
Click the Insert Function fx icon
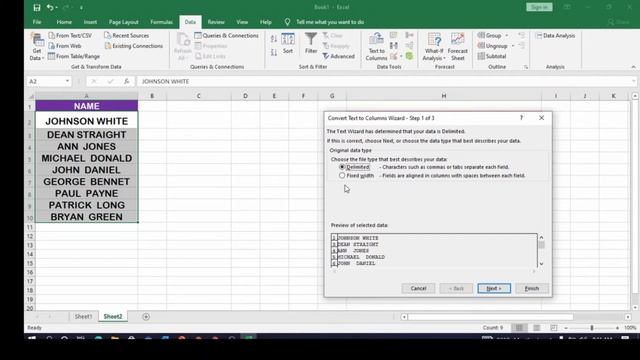click(x=127, y=81)
